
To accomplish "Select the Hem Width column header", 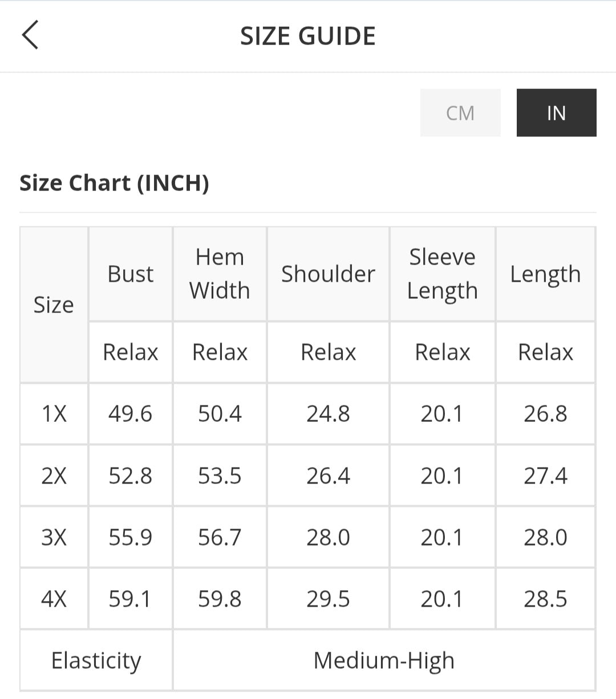I will tap(220, 274).
